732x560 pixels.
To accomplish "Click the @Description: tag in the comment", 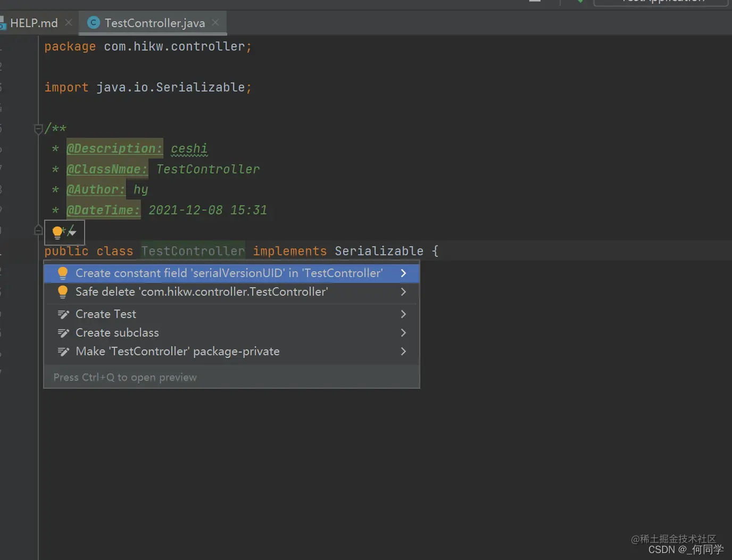I will (x=114, y=148).
